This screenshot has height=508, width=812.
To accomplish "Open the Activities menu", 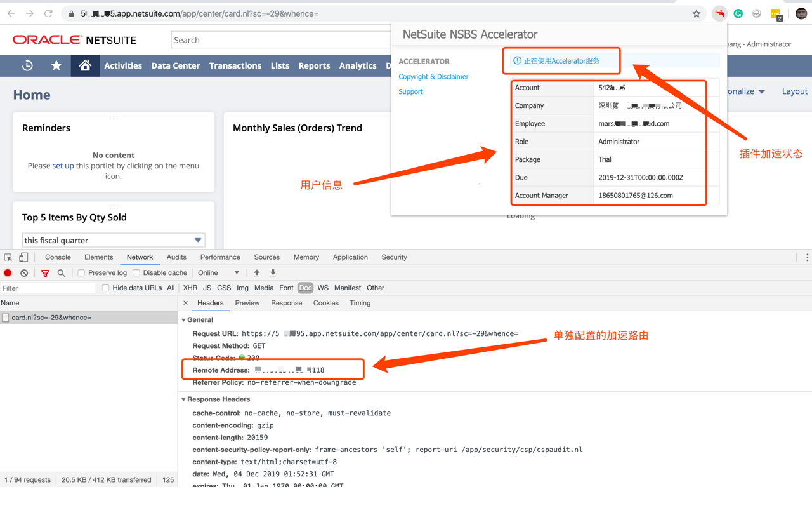I will click(x=123, y=65).
